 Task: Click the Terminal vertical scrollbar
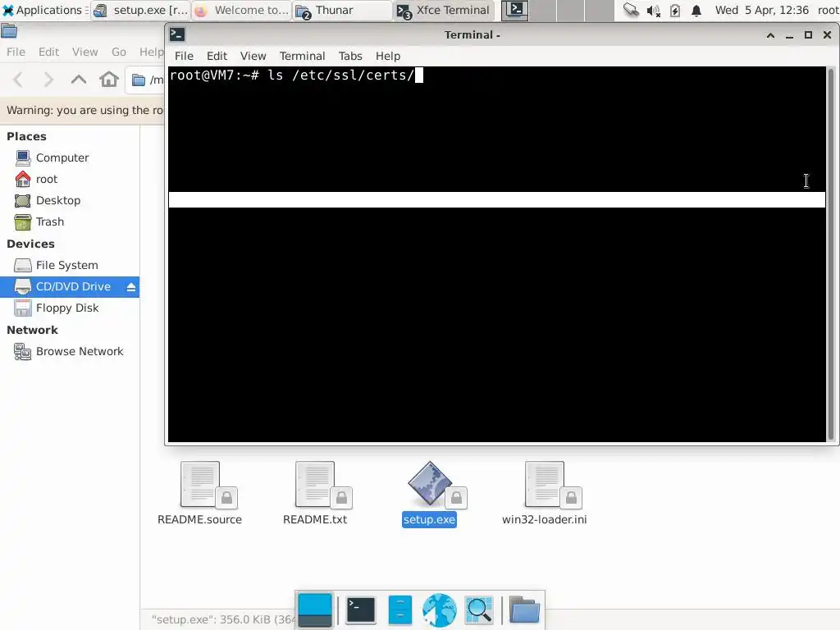tap(831, 254)
